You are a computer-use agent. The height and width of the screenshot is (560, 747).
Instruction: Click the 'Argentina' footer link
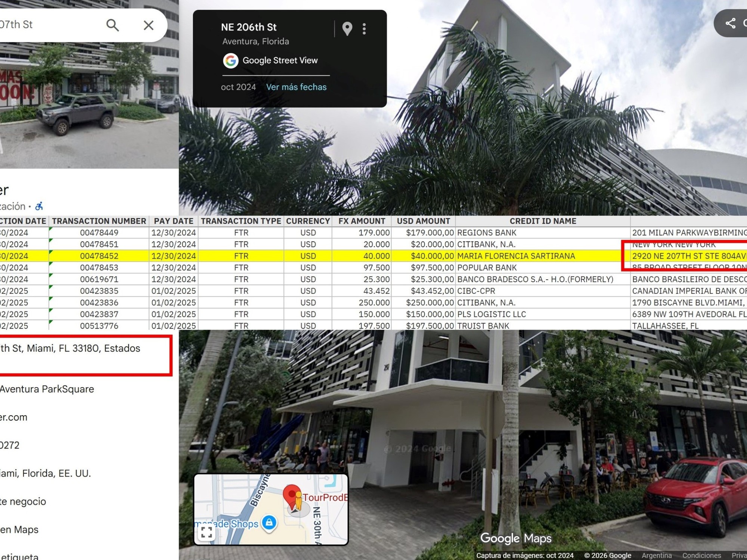point(657,556)
